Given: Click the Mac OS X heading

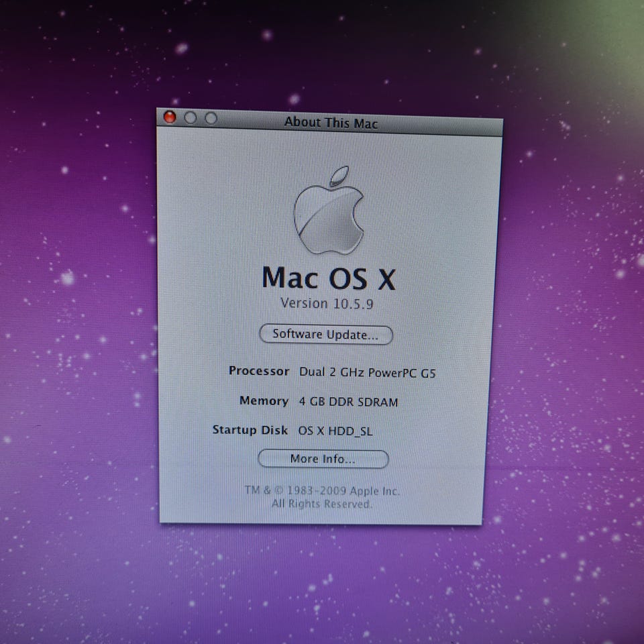Looking at the screenshot, I should pyautogui.click(x=328, y=278).
